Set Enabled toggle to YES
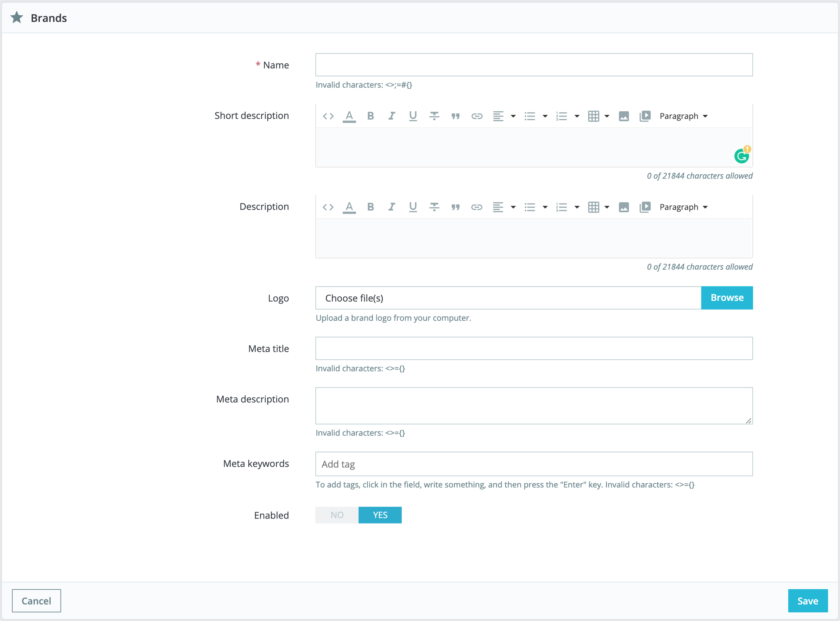Image resolution: width=840 pixels, height=621 pixels. (380, 515)
